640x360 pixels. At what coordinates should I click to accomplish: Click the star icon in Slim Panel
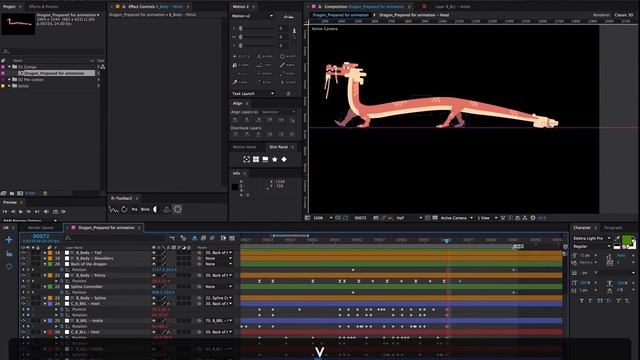click(275, 159)
